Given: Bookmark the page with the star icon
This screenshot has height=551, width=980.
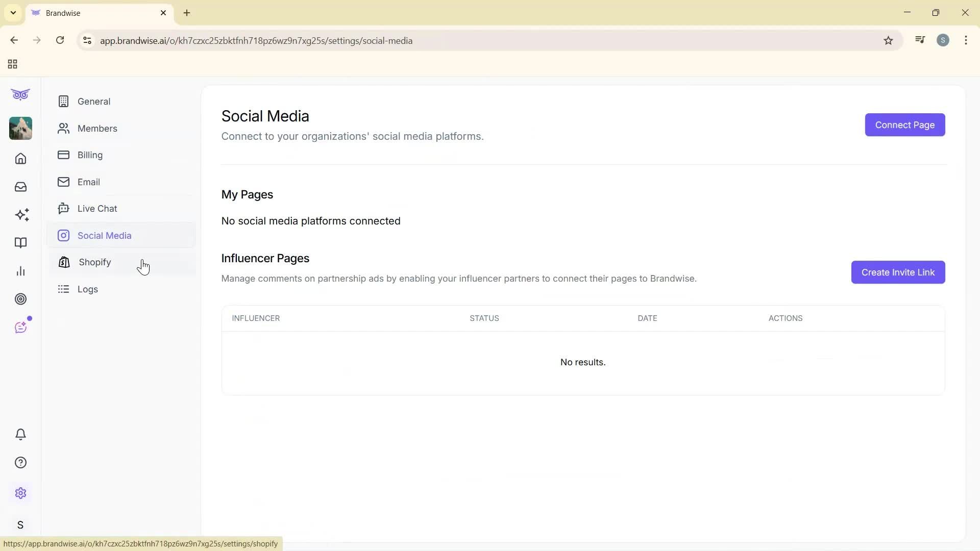Looking at the screenshot, I should coord(888,40).
